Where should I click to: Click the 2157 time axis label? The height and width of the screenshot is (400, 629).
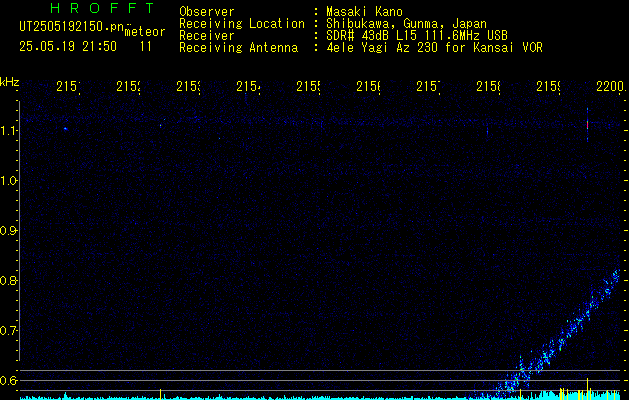pos(428,86)
